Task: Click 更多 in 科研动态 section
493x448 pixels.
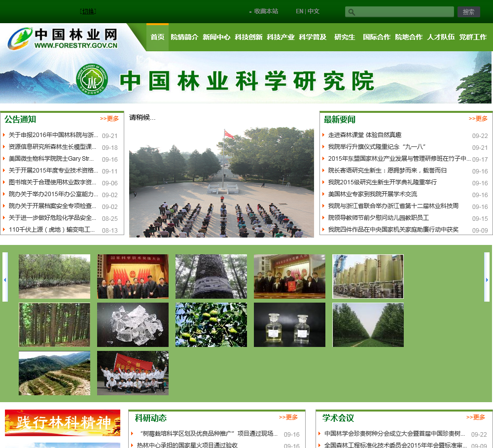Action: (x=288, y=417)
